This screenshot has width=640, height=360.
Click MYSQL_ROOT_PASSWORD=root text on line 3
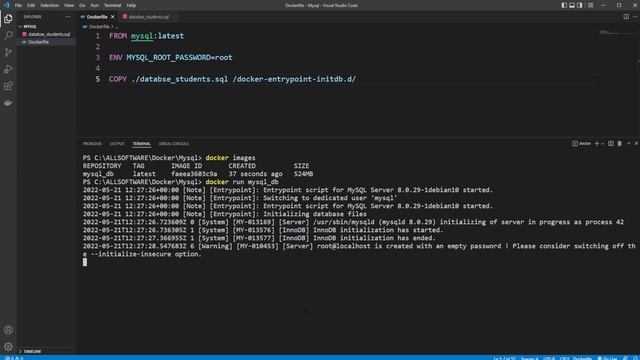coord(179,58)
